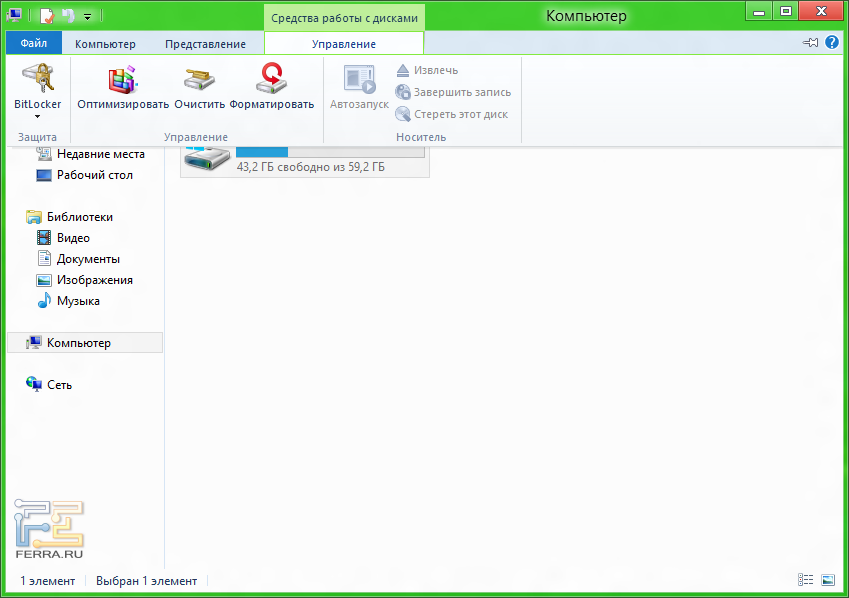The image size is (849, 598).
Task: Expand the BitLocker dropdown arrow
Action: point(37,116)
